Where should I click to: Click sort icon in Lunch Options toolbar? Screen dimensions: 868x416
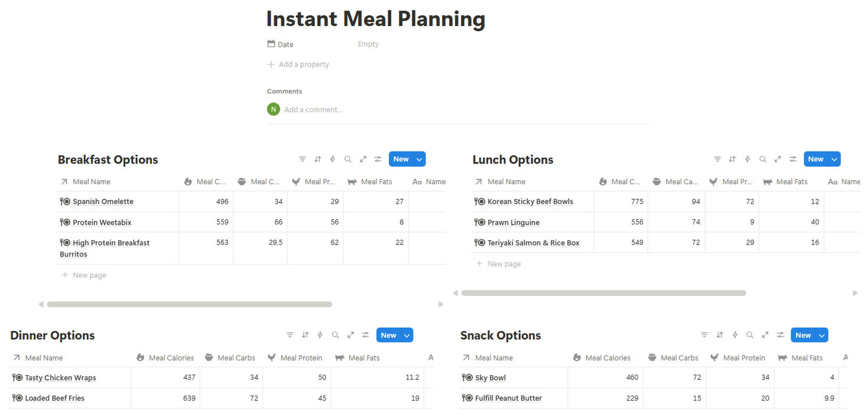point(732,159)
